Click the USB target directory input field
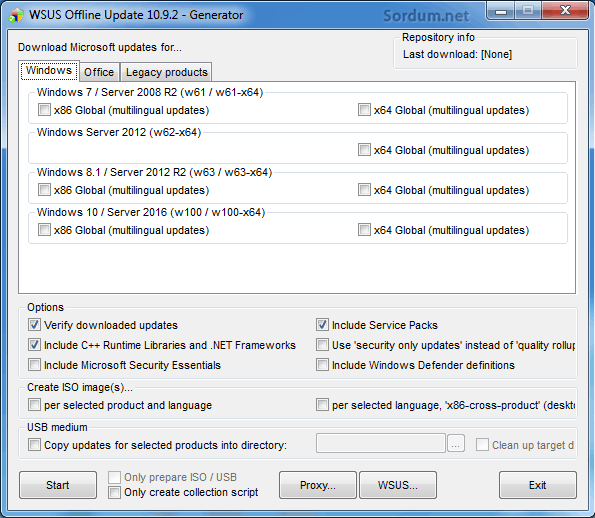 (381, 443)
